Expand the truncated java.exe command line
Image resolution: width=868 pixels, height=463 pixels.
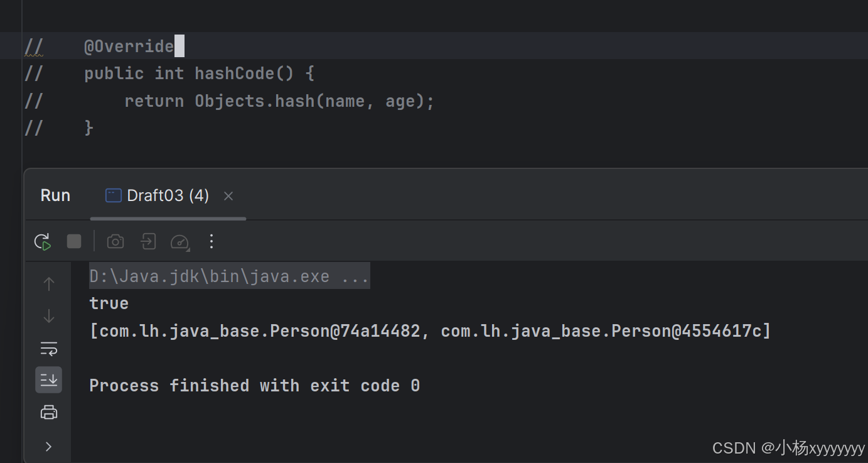[356, 276]
